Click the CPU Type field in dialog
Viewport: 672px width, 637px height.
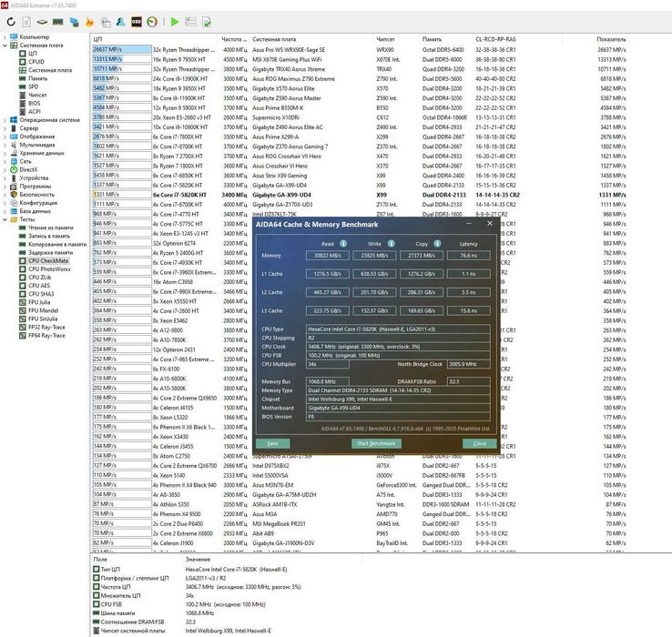[x=398, y=329]
